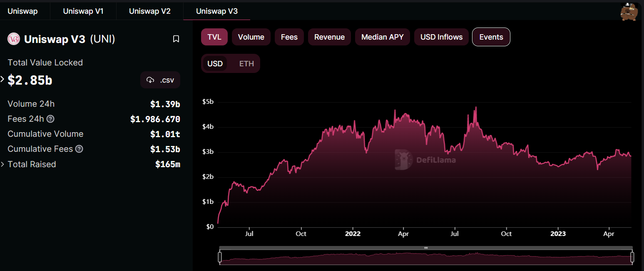Toggle the Median APY chart series
The height and width of the screenshot is (271, 644).
(x=383, y=37)
